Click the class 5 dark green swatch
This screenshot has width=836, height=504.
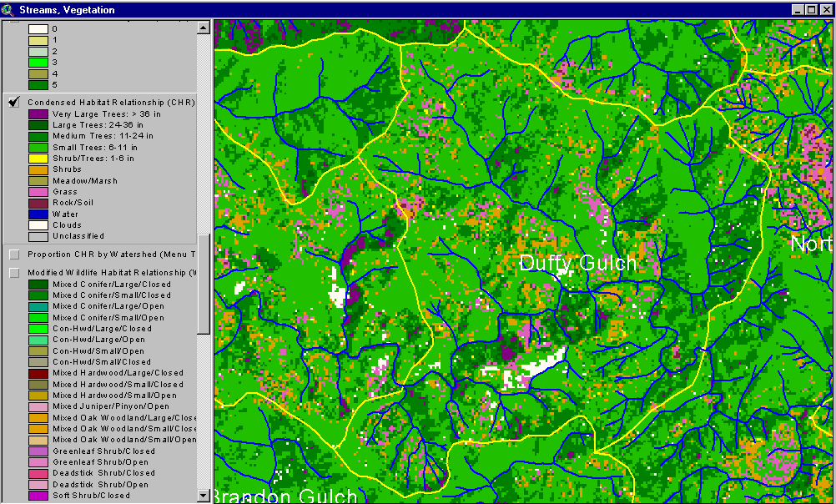tap(38, 85)
